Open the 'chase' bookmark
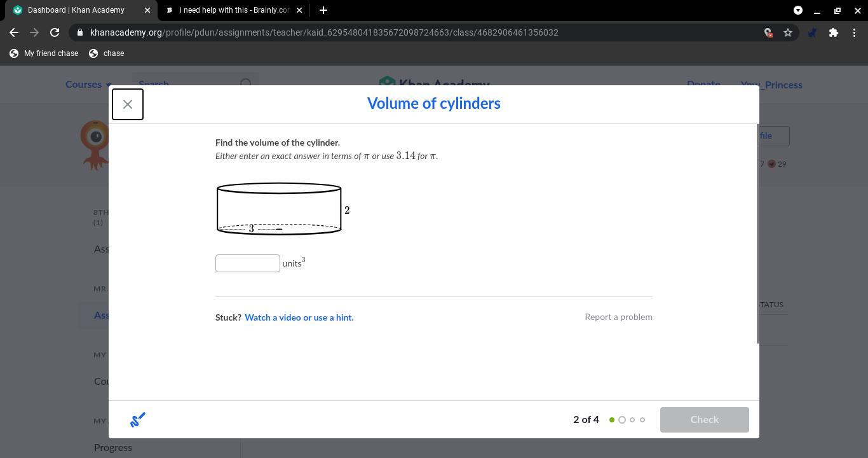Viewport: 868px width, 458px height. tap(107, 53)
